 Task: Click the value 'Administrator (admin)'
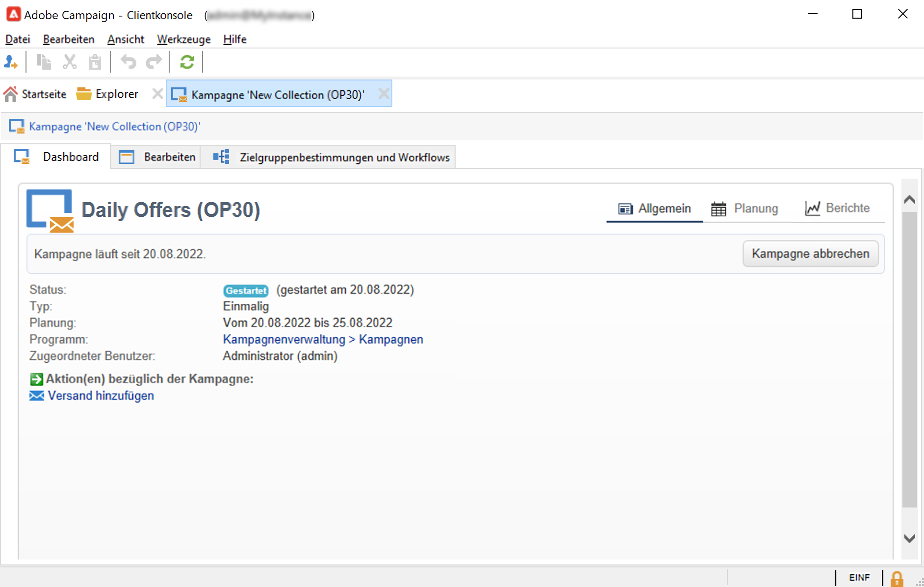(x=280, y=356)
